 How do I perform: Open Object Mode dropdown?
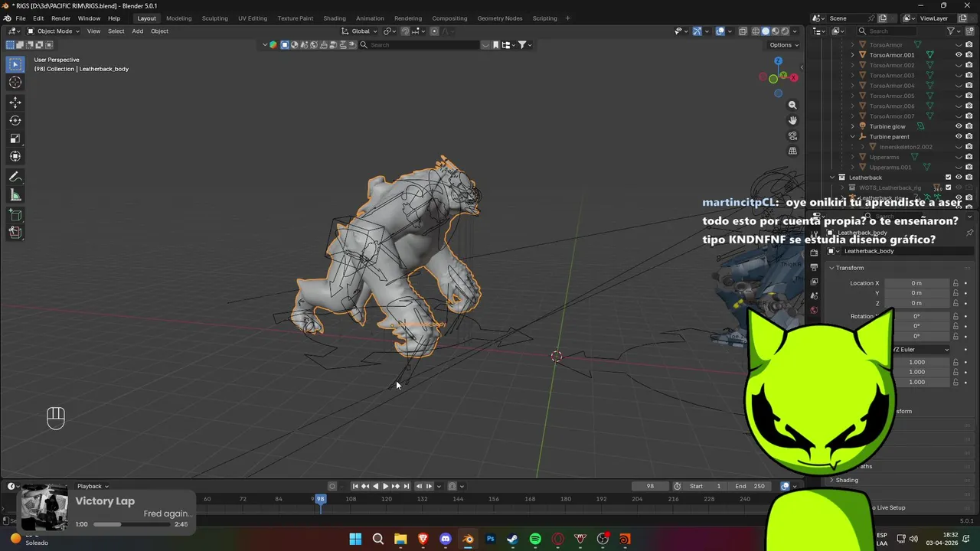point(54,31)
